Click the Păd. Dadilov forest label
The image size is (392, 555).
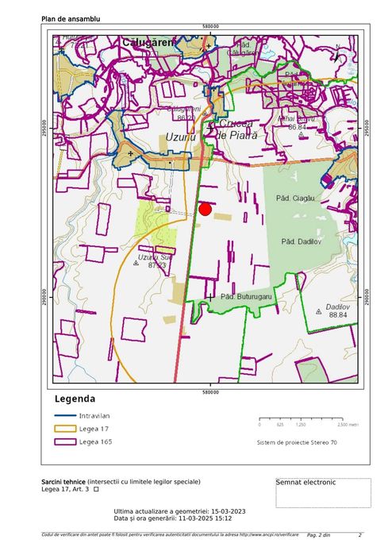302,241
